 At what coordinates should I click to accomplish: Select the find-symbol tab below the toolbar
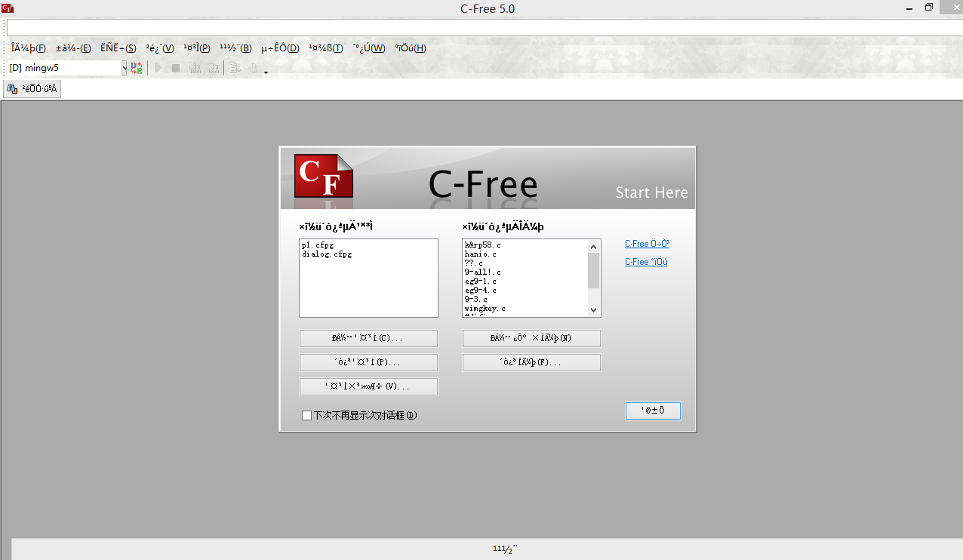(x=32, y=89)
